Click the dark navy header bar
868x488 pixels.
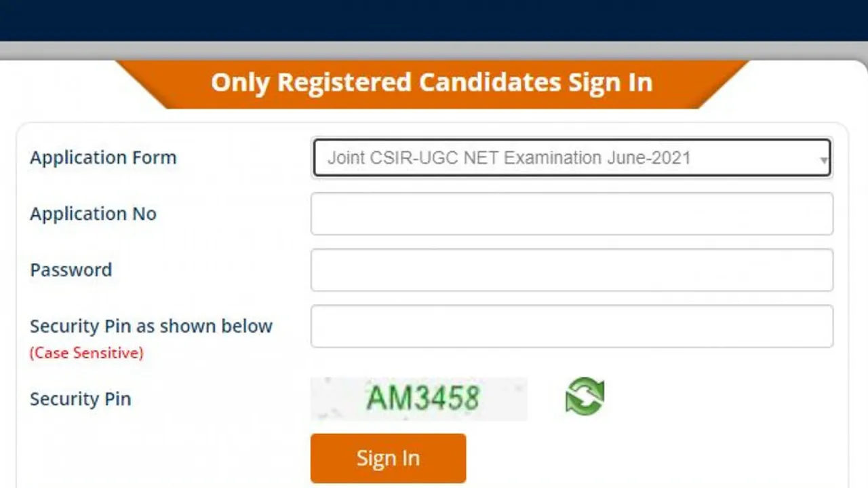tap(434, 20)
